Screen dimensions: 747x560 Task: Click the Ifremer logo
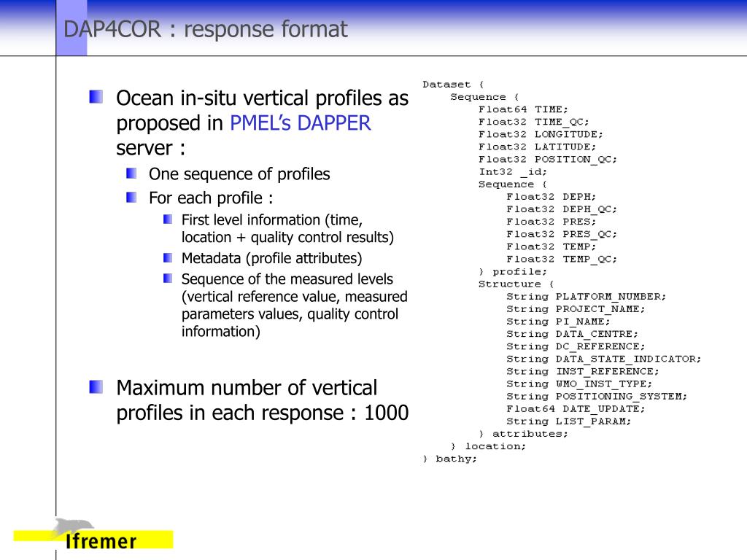click(x=93, y=535)
